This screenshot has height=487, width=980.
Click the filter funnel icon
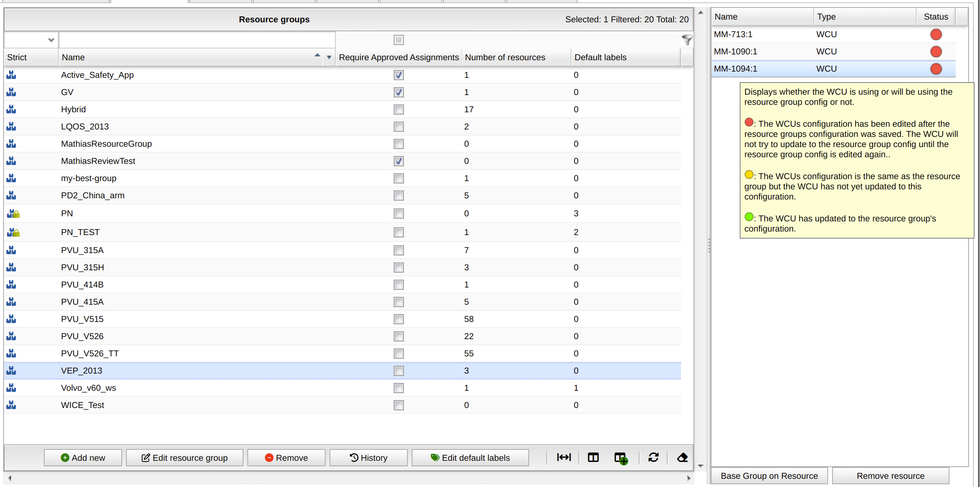pos(687,40)
